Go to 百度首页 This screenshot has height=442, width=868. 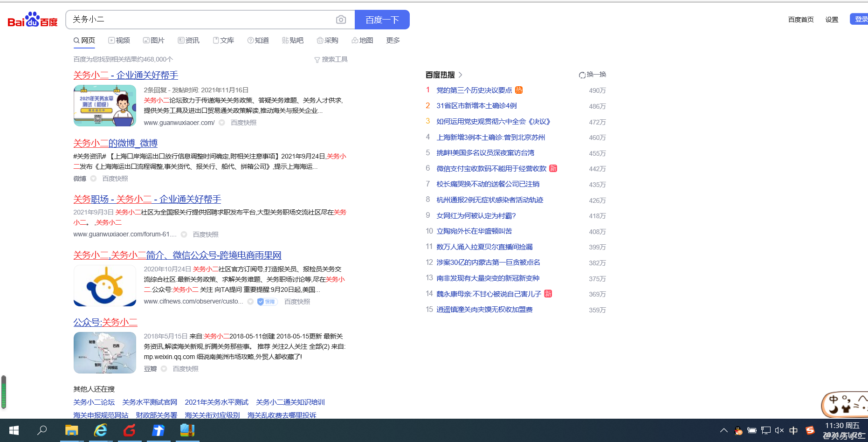point(801,20)
